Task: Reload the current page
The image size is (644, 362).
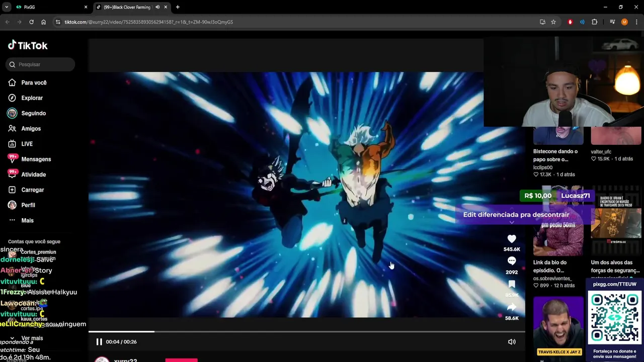Action: click(x=31, y=22)
